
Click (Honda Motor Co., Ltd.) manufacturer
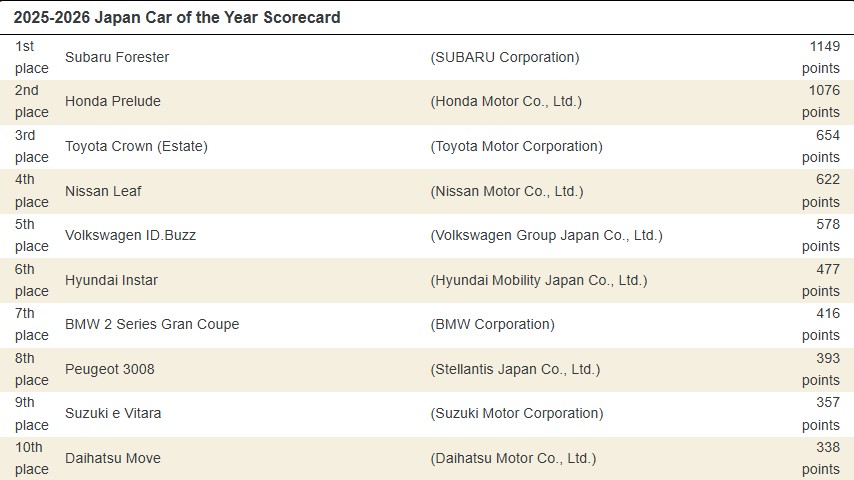[x=505, y=101]
